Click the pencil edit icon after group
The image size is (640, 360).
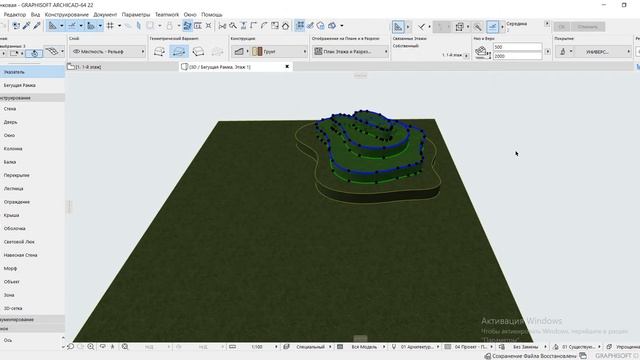tap(310, 26)
